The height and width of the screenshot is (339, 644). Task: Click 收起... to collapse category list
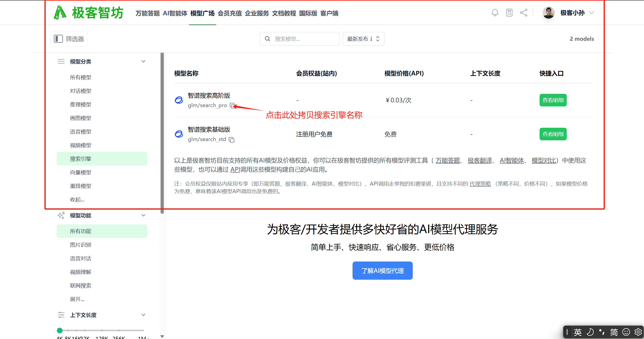coord(77,199)
